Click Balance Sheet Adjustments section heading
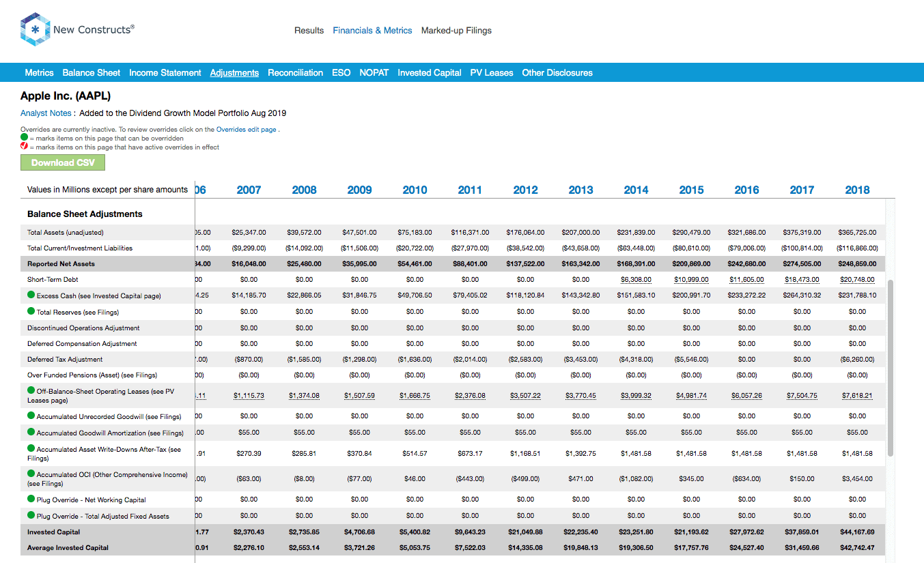Viewport: 924px width, 563px height. coord(85,214)
